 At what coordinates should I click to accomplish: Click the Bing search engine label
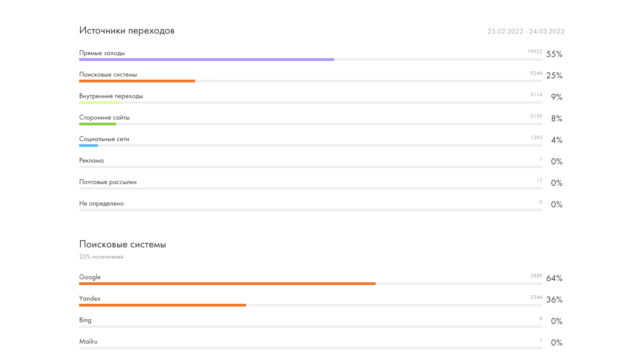(x=85, y=320)
